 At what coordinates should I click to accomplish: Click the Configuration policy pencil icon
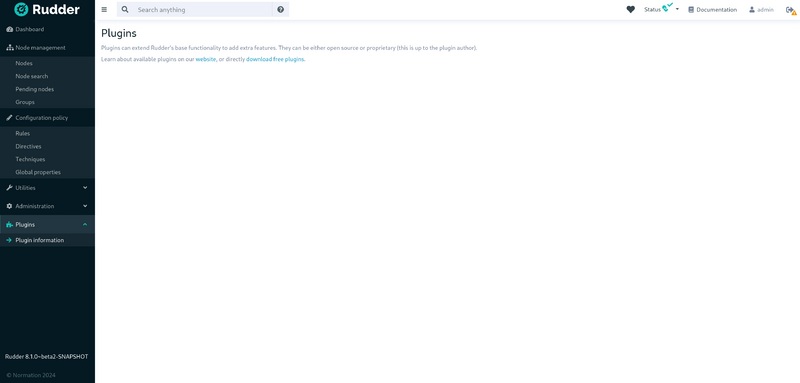(9, 118)
